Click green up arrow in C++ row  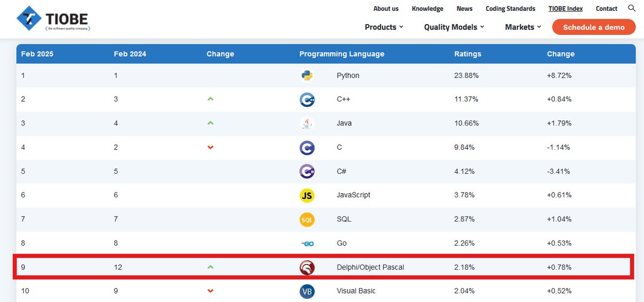210,99
